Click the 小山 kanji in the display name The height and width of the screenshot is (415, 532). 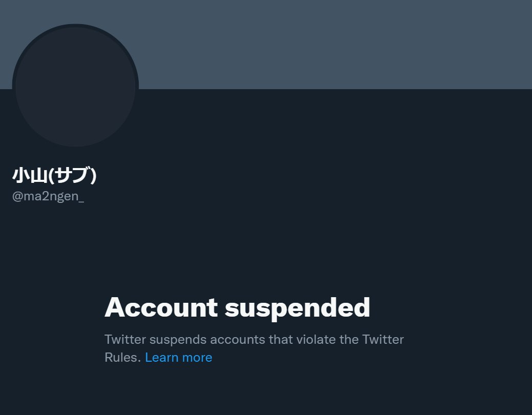coord(30,175)
